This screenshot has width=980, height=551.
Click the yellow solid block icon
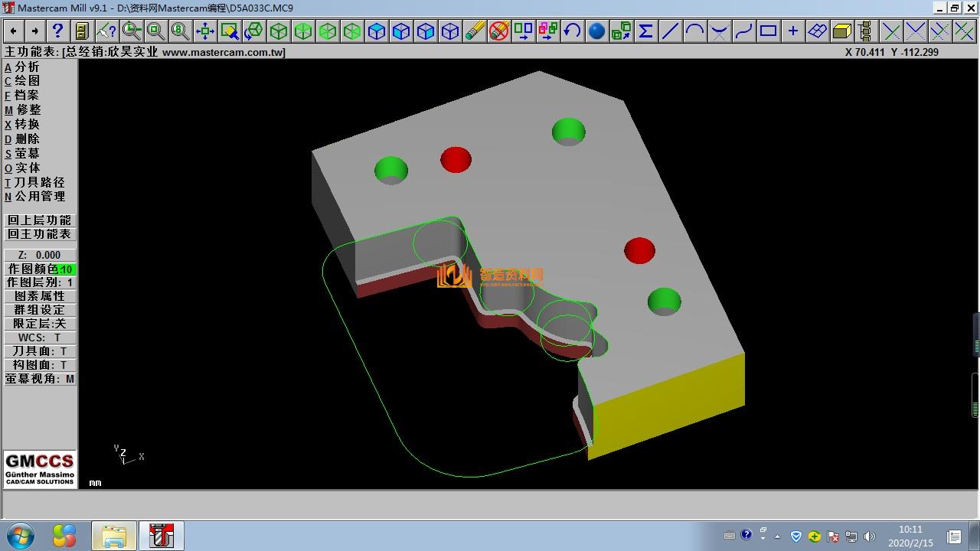coord(841,31)
